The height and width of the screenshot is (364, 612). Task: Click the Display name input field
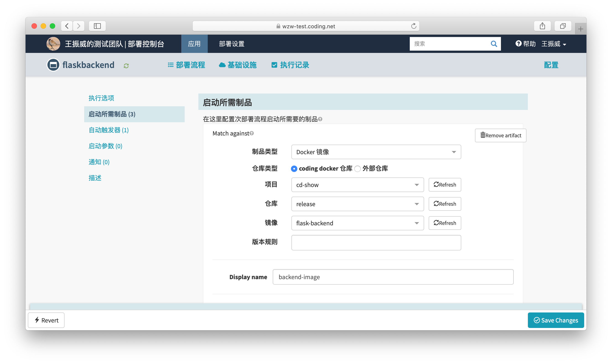[x=393, y=277]
